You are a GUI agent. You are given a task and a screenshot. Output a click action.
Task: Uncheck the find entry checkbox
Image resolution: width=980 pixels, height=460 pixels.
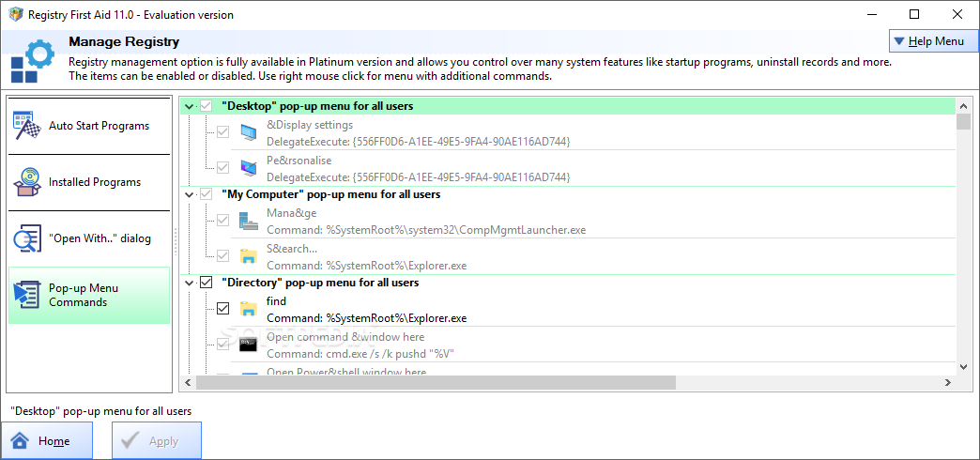(223, 309)
